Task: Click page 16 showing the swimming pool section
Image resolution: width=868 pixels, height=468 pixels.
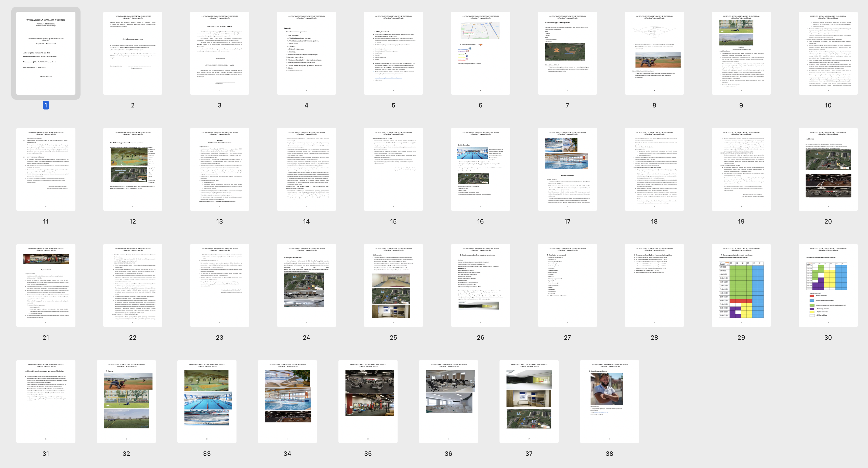Action: (x=480, y=169)
